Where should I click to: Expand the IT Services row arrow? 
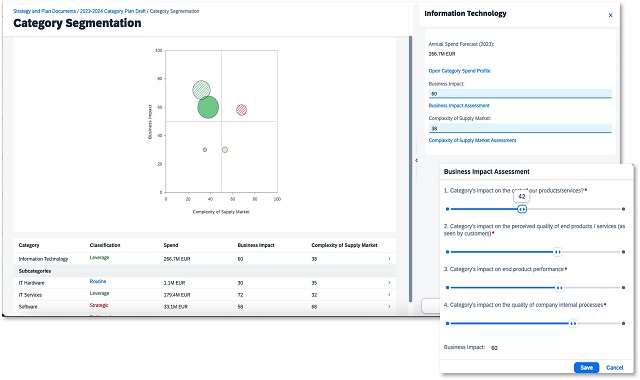389,294
